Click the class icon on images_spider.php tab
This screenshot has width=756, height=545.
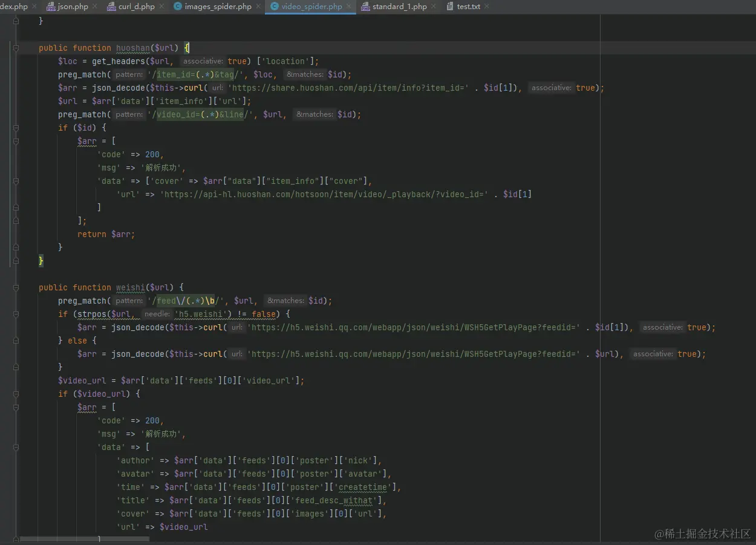178,7
